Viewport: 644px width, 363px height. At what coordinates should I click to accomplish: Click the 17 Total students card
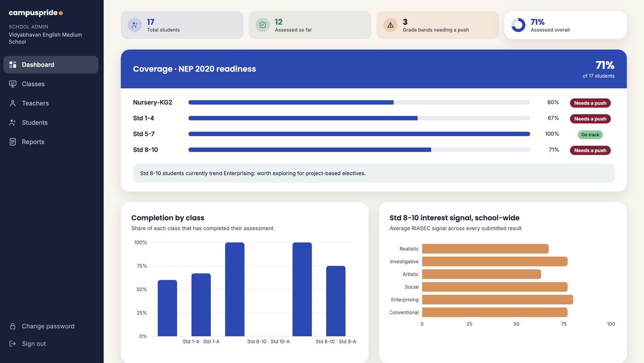(182, 25)
